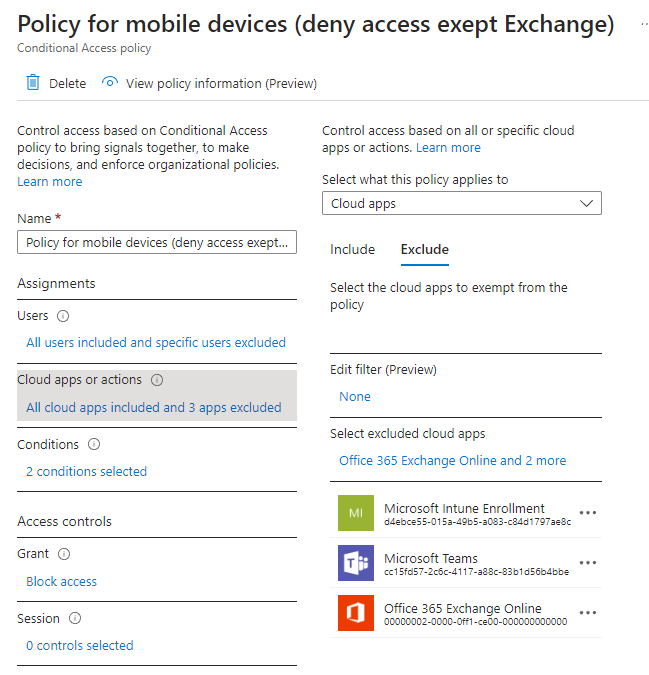
Task: Click the Office 365 Exchange Online app icon
Action: [x=356, y=613]
